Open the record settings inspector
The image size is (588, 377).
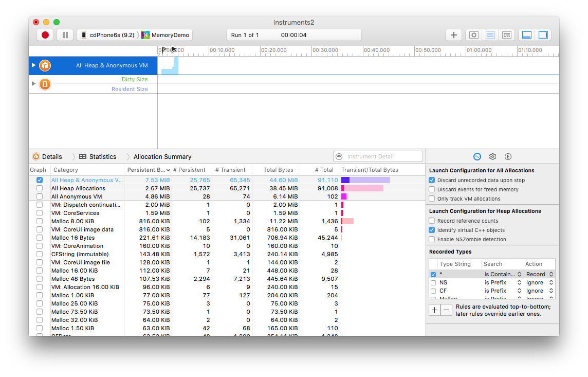[x=477, y=156]
